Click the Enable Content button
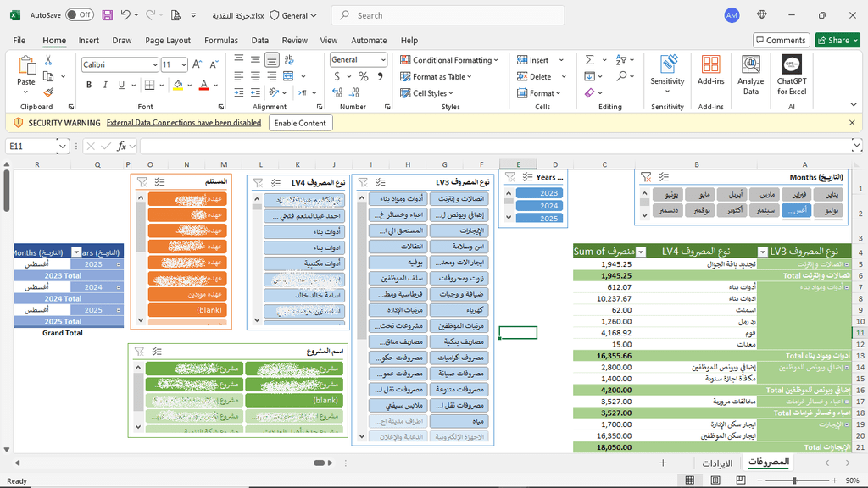The height and width of the screenshot is (488, 868). (x=300, y=123)
